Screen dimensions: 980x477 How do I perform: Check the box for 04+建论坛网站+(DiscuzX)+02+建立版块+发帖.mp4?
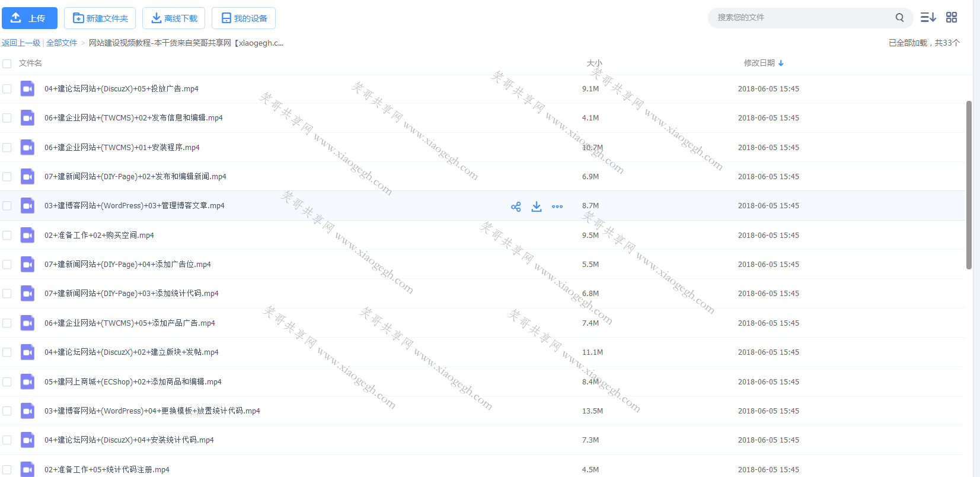pyautogui.click(x=7, y=352)
